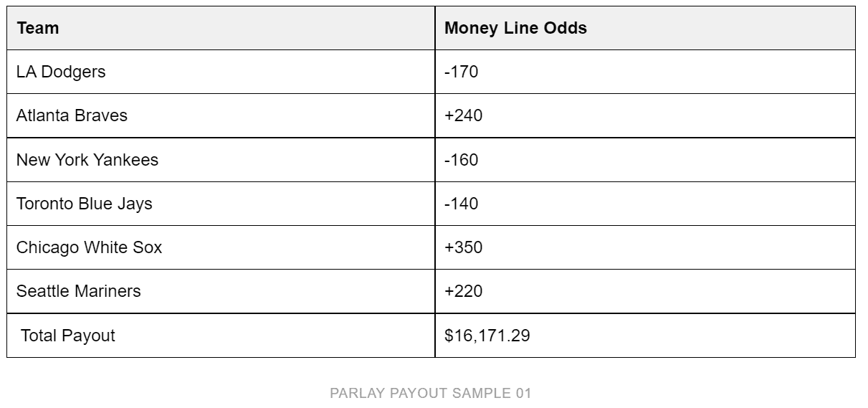Select the +350 odds cell

[645, 247]
